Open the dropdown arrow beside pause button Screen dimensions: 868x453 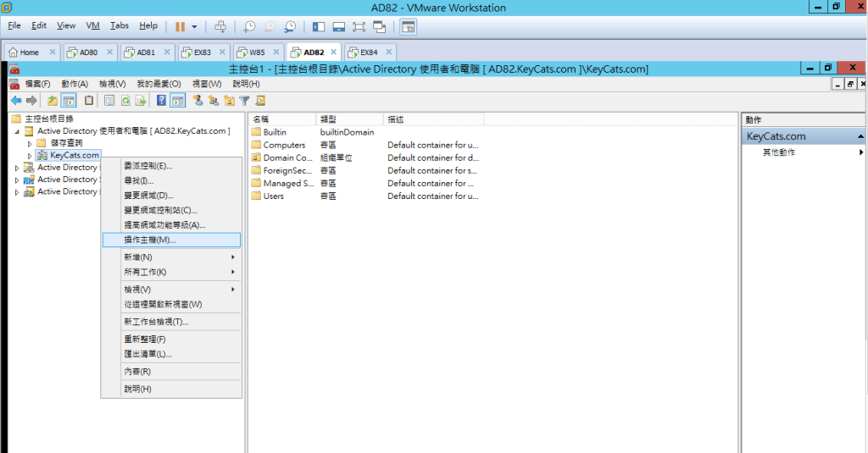pyautogui.click(x=194, y=26)
